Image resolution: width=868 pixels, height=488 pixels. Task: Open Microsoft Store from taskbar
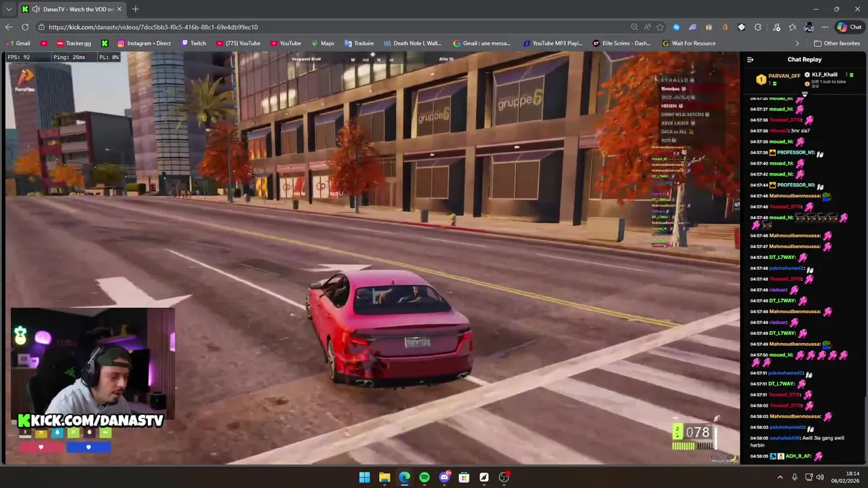(x=464, y=477)
